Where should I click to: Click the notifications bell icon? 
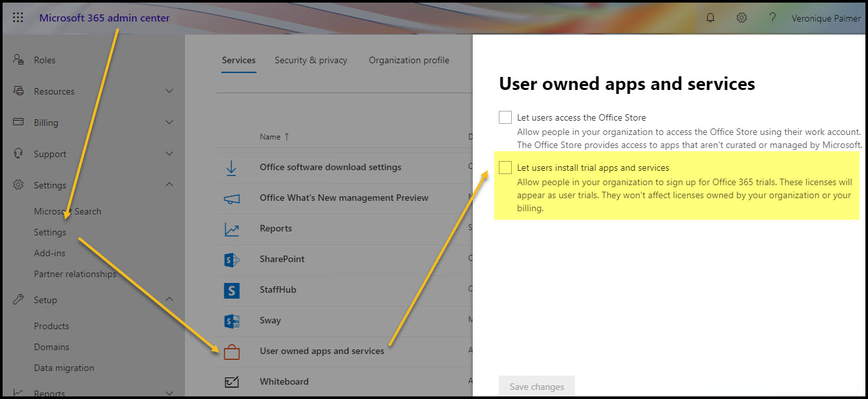tap(710, 18)
